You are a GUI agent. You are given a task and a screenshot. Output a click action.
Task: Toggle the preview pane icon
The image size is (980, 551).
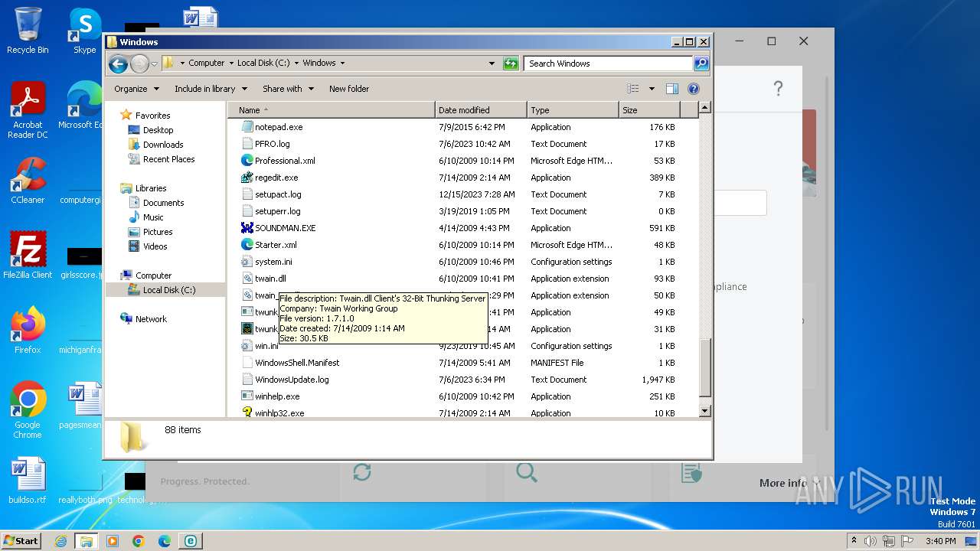[672, 89]
